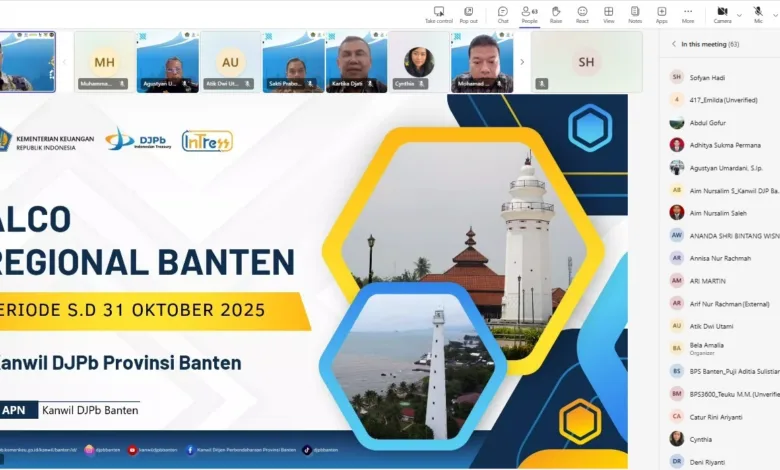Image resolution: width=780 pixels, height=470 pixels.
Task: Select Sofyan Hadi in participant list
Action: 705,76
